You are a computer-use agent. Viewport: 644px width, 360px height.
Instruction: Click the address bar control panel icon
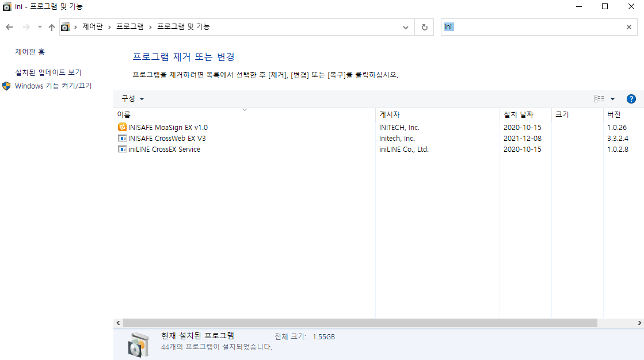pyautogui.click(x=65, y=27)
